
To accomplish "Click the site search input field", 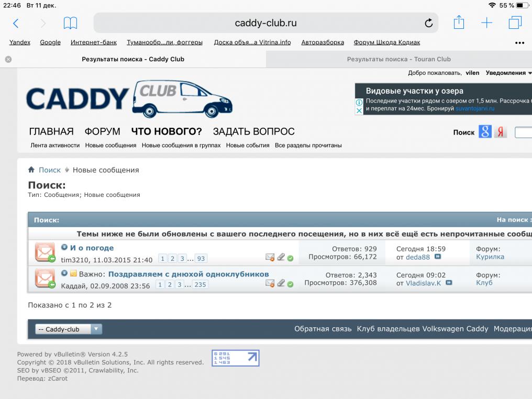I will pyautogui.click(x=523, y=132).
